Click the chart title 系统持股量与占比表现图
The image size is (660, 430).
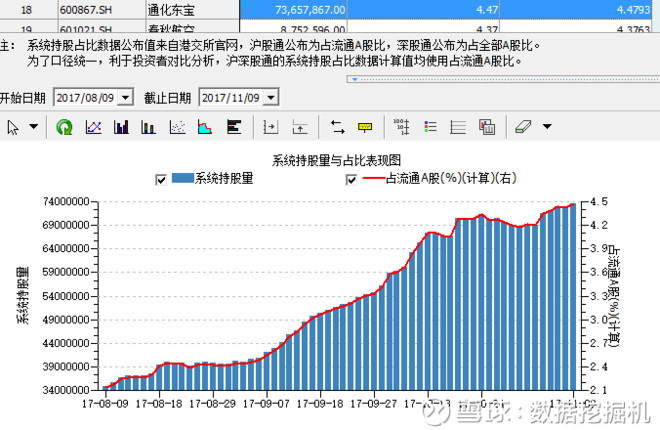tap(336, 160)
